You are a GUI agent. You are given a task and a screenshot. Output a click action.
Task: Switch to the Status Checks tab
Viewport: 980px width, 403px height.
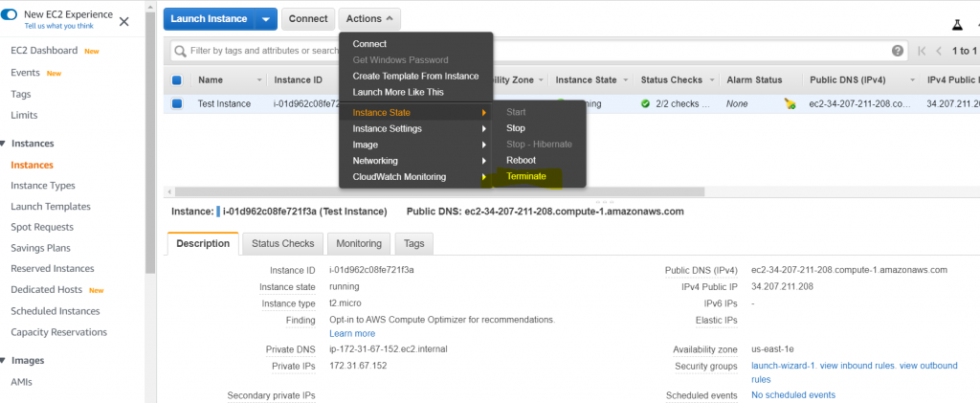282,244
